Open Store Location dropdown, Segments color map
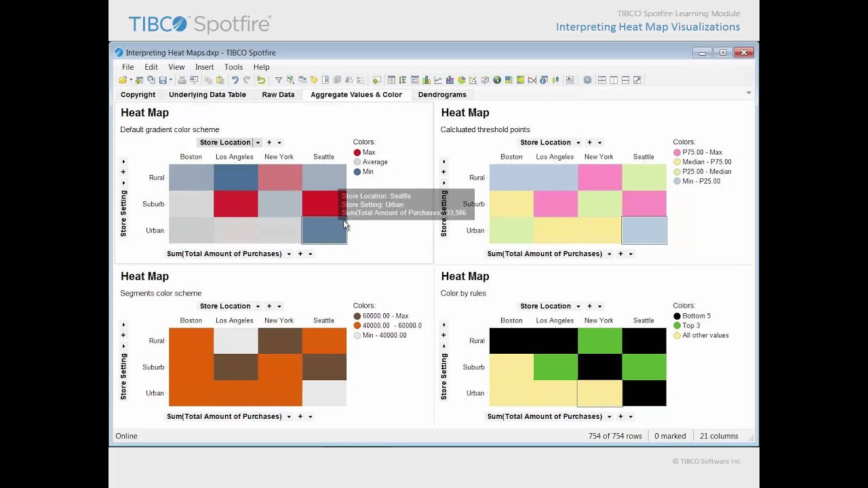Image resolution: width=868 pixels, height=488 pixels. (258, 306)
